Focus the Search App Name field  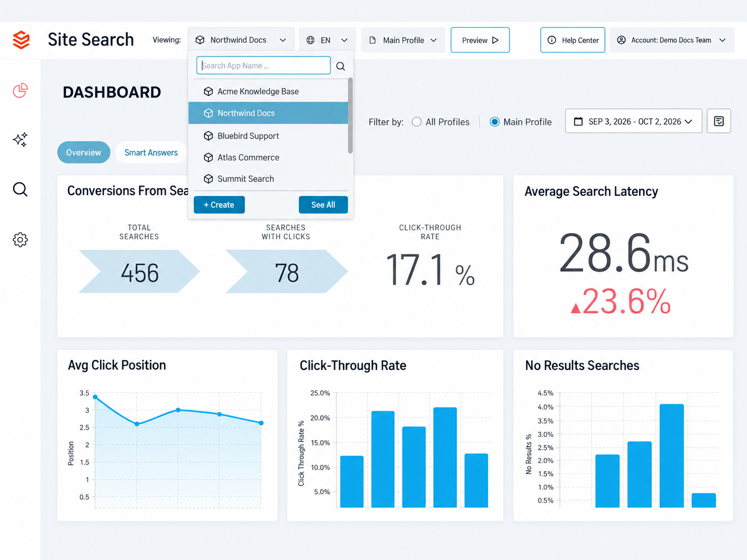point(264,65)
